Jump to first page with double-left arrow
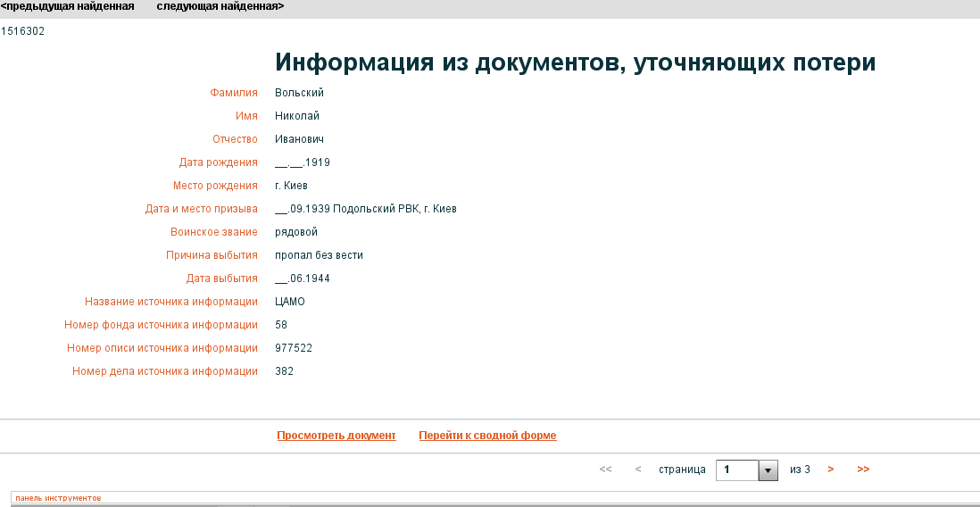Image resolution: width=980 pixels, height=507 pixels. click(605, 470)
